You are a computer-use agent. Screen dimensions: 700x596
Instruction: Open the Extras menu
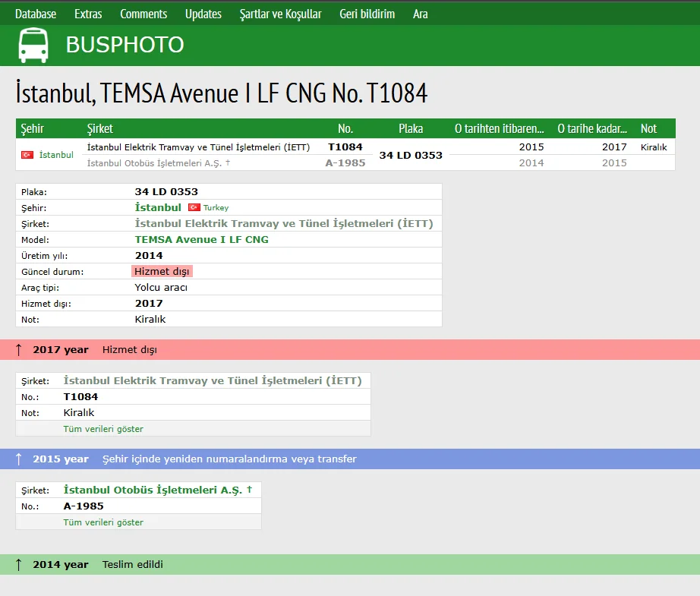point(88,14)
